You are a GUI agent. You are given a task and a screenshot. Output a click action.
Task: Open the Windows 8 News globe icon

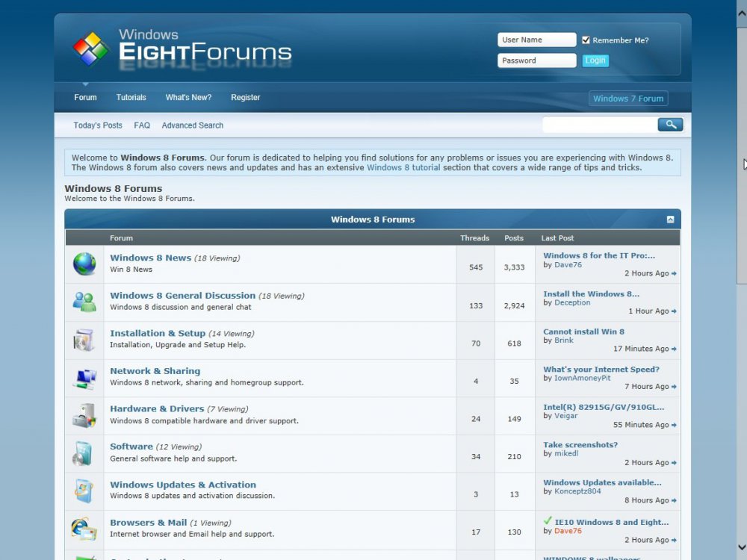tap(84, 264)
